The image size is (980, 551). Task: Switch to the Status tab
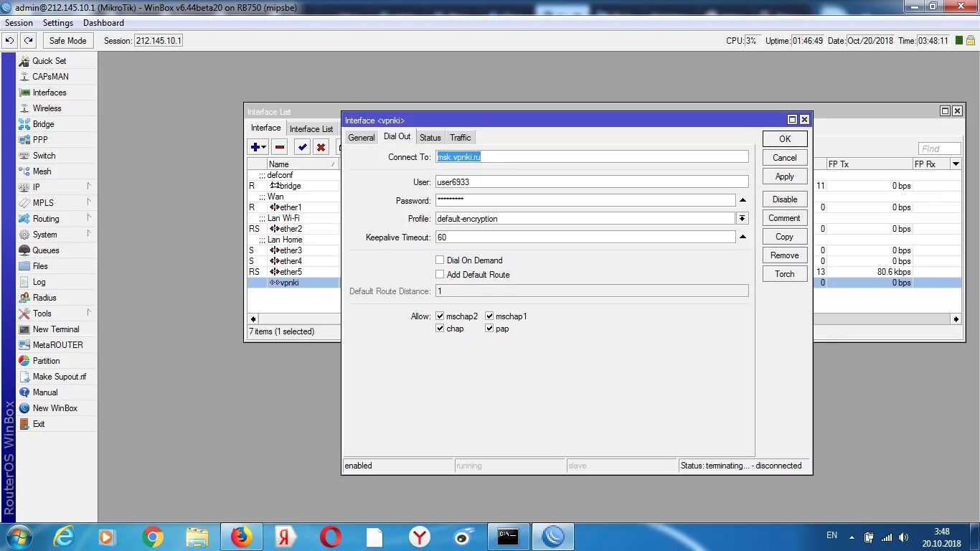pyautogui.click(x=430, y=138)
